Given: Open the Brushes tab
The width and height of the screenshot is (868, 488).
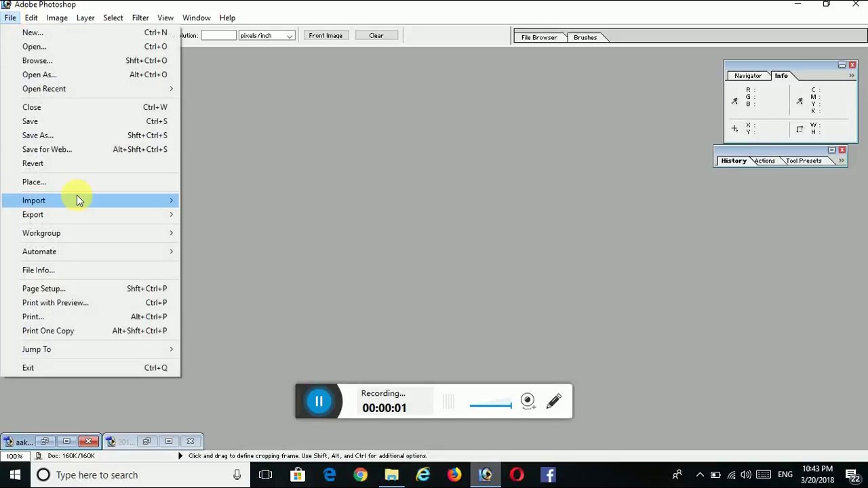Looking at the screenshot, I should pyautogui.click(x=585, y=37).
